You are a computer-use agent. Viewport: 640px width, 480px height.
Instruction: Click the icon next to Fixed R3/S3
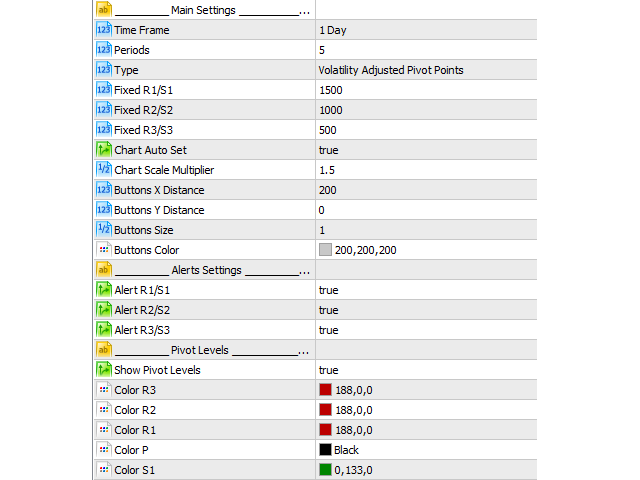[x=104, y=130]
